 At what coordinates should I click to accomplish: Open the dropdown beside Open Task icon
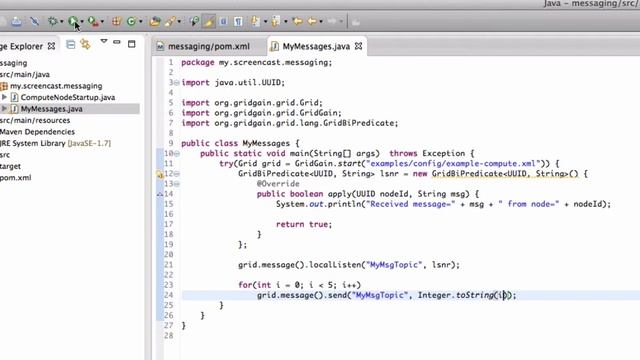[179, 22]
